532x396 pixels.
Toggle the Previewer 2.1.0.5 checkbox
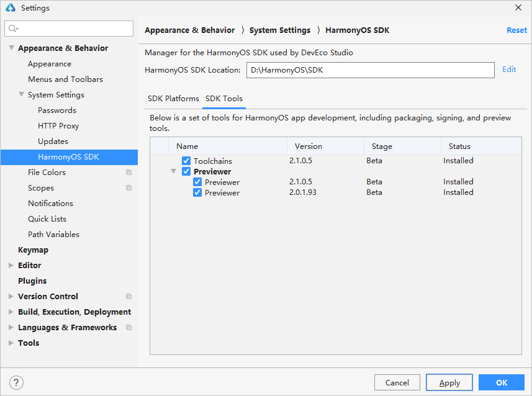(x=197, y=182)
